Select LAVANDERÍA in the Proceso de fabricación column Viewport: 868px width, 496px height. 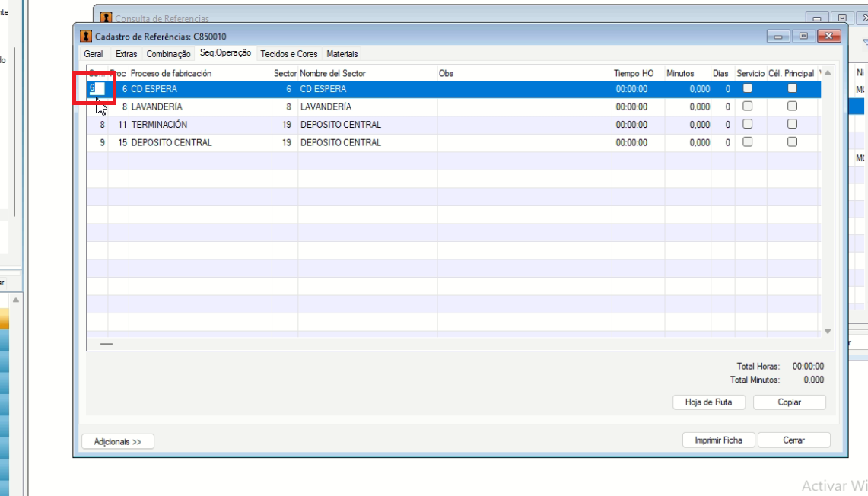tap(157, 107)
